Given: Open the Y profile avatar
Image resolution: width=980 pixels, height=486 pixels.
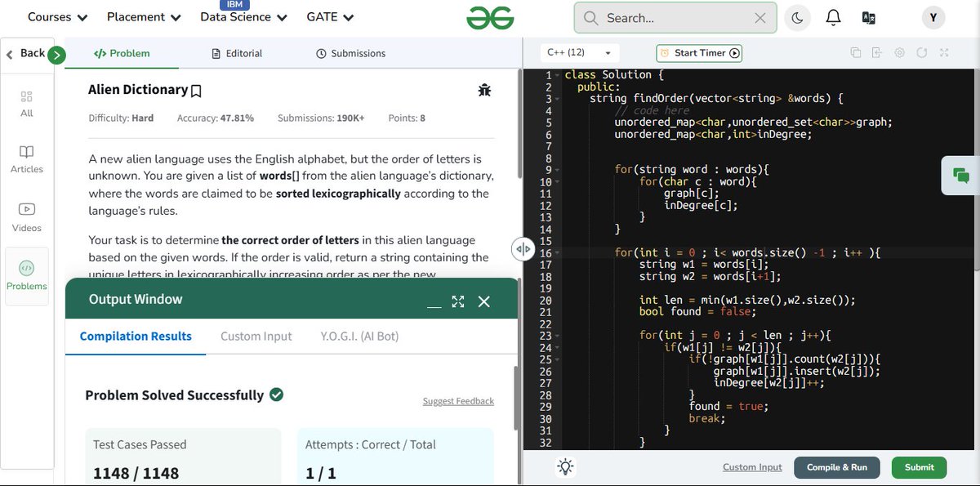Looking at the screenshot, I should [x=933, y=17].
